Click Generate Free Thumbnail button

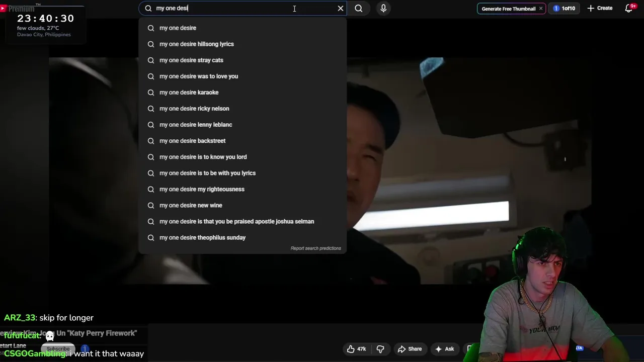point(508,9)
